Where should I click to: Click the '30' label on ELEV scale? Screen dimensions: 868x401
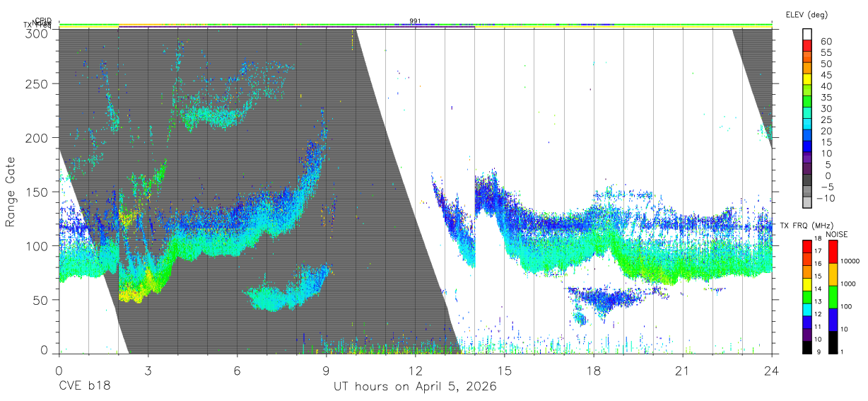coord(827,108)
